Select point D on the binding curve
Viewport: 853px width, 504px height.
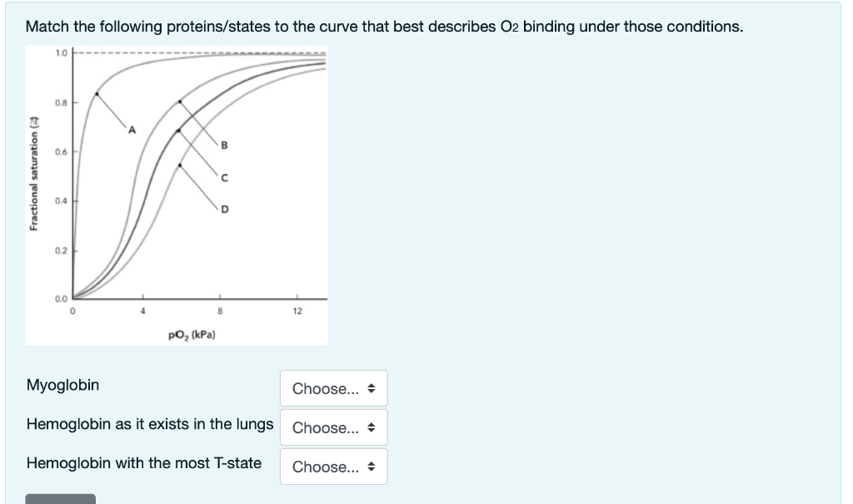225,209
